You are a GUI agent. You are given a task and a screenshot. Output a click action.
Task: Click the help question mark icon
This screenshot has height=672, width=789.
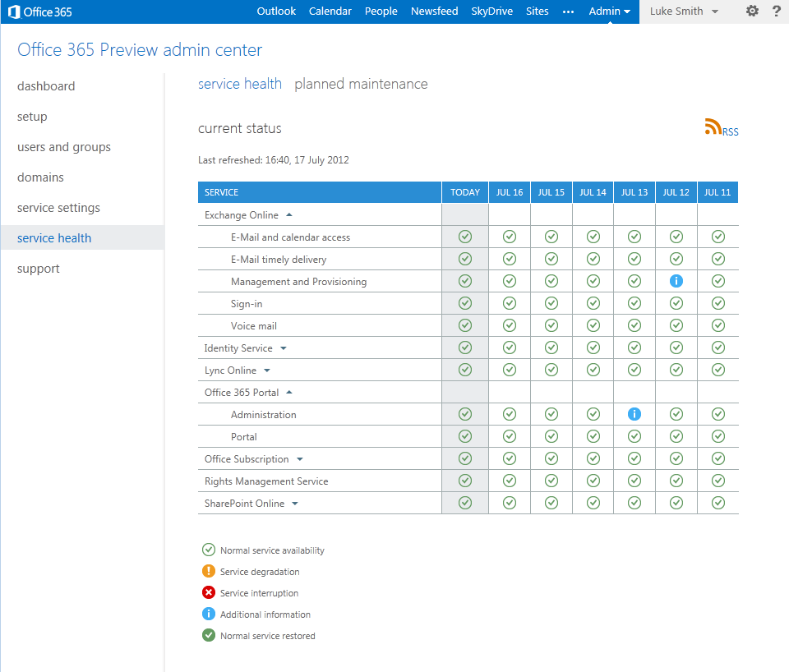pyautogui.click(x=776, y=12)
